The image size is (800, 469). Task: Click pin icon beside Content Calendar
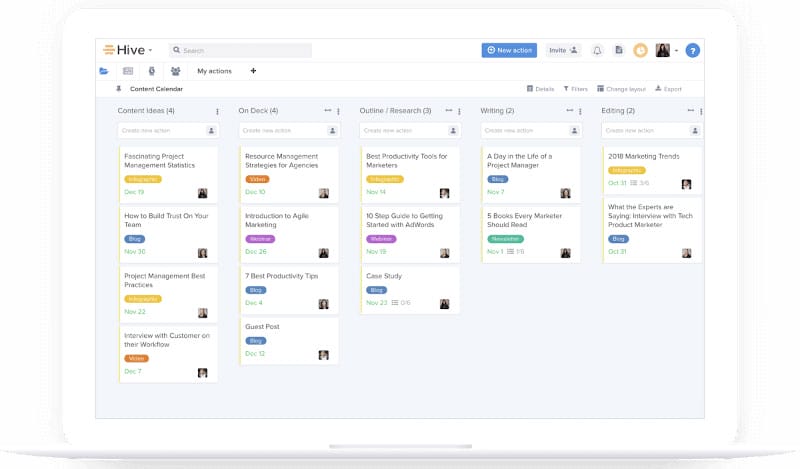[119, 89]
